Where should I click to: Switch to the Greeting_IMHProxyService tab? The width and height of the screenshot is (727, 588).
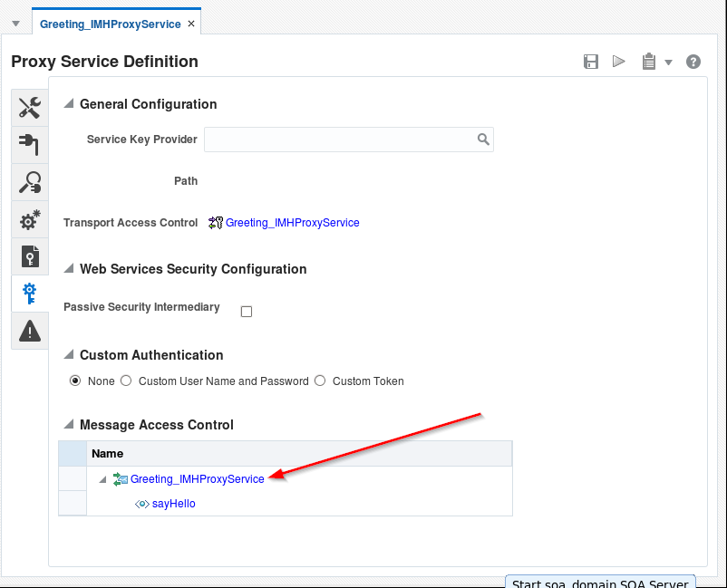110,24
